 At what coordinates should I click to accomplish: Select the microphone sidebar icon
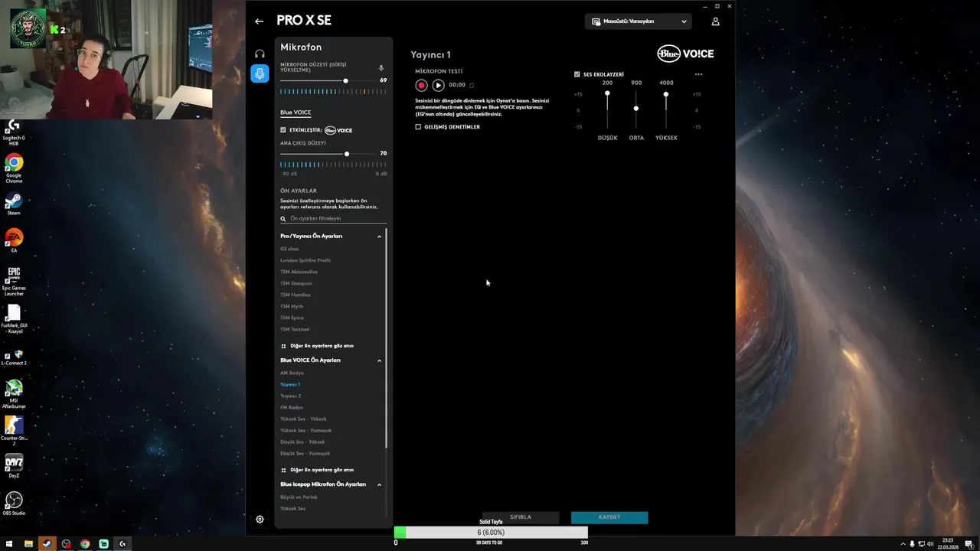pos(260,74)
